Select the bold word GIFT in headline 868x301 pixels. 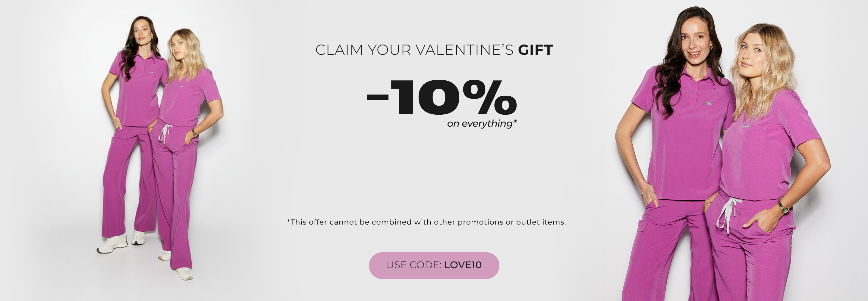pos(536,50)
